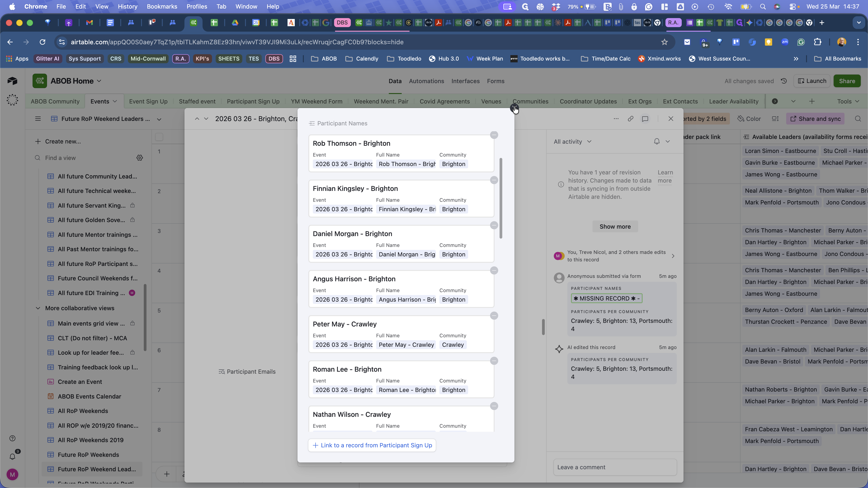Switch to the Venues table tab
The width and height of the screenshot is (868, 488).
tap(491, 101)
